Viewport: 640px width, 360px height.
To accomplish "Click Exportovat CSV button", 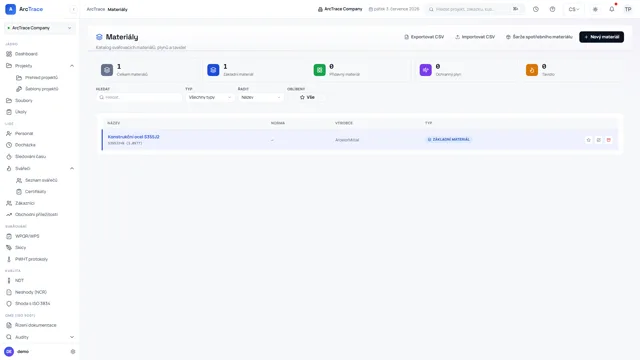I will [x=424, y=37].
